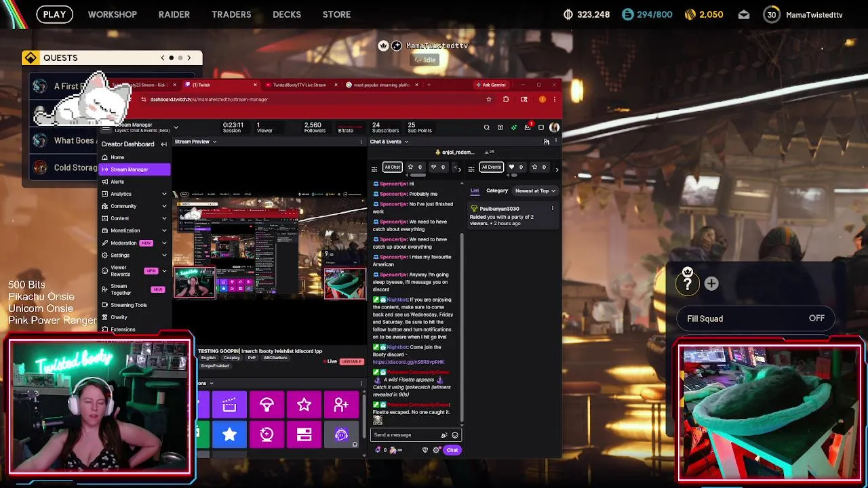Click the browser address bar URL
The height and width of the screenshot is (488, 868).
tap(209, 100)
